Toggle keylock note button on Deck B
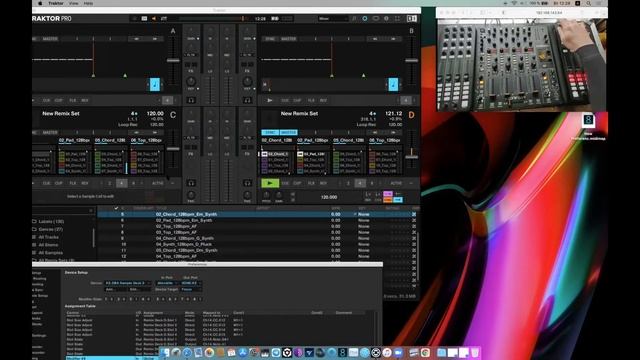Screen dimensions: 640x360 click(393, 84)
